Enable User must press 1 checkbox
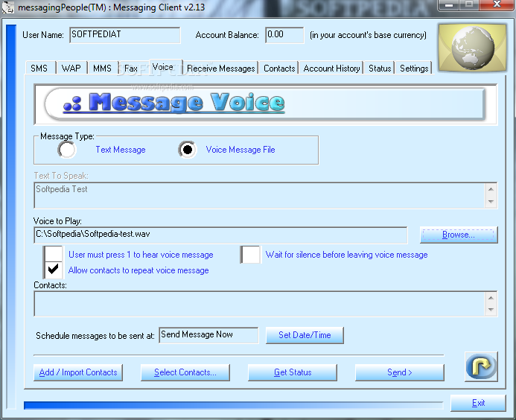 (54, 255)
